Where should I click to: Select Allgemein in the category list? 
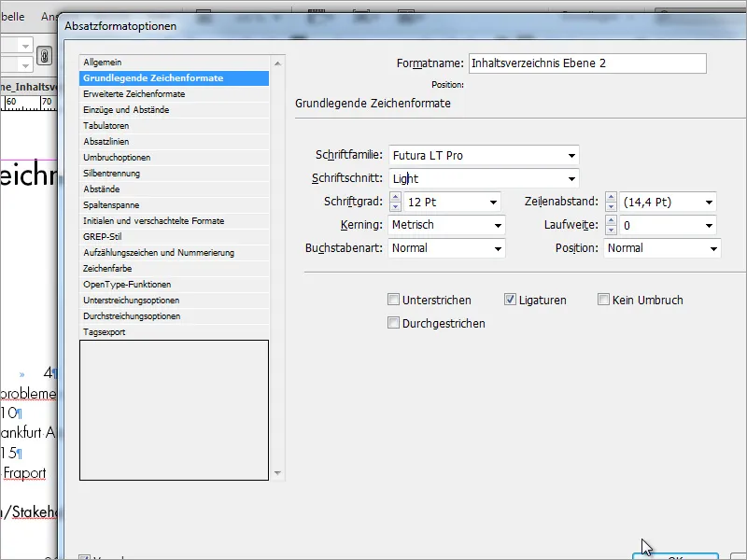(x=174, y=63)
